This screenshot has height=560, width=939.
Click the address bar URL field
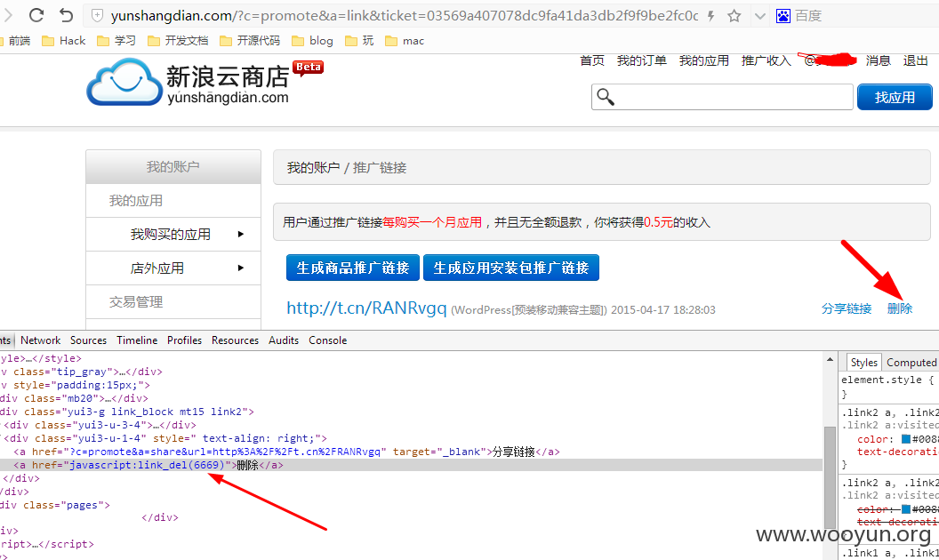[405, 16]
